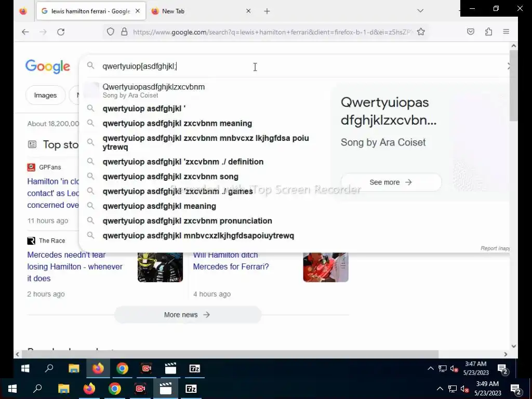Open the extensions puzzle icon

[x=488, y=32]
